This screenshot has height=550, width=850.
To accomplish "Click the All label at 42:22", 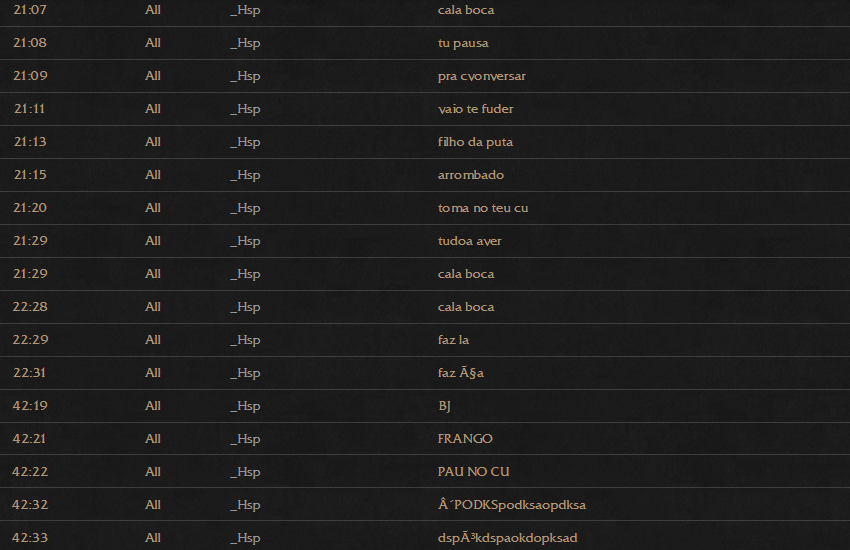I will click(x=153, y=471).
